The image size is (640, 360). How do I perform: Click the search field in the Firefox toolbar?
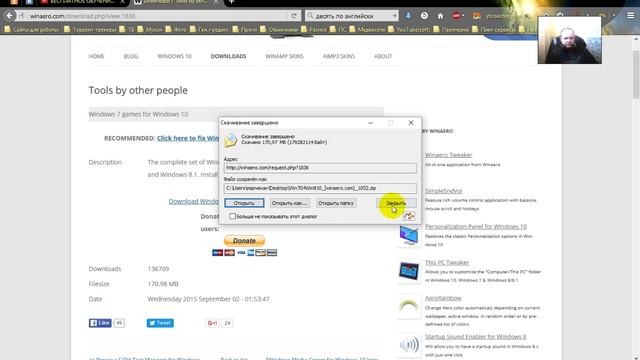351,16
